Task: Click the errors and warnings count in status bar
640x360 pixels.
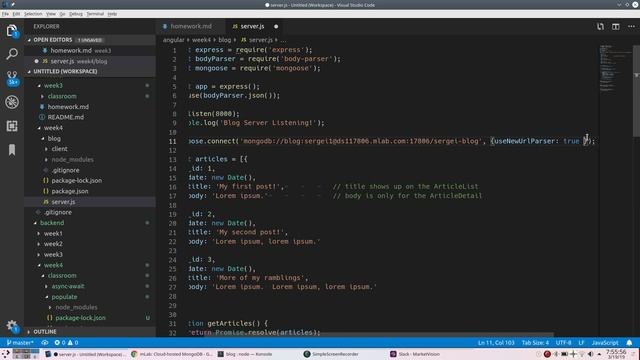Action: point(66,342)
